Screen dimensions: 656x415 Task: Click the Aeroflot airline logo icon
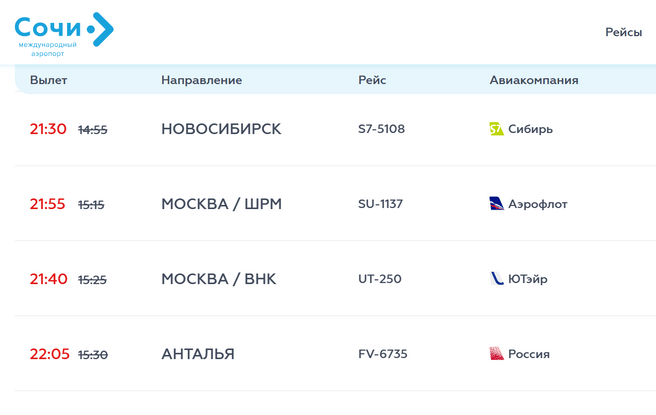point(496,204)
